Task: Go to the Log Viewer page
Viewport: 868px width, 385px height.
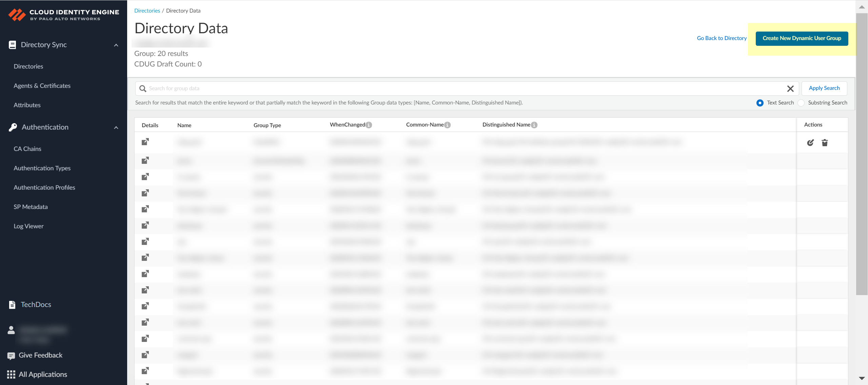Action: point(28,226)
